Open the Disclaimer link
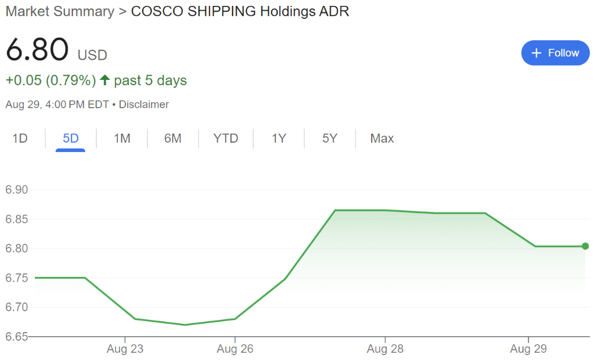Image resolution: width=606 pixels, height=364 pixels. coord(144,105)
